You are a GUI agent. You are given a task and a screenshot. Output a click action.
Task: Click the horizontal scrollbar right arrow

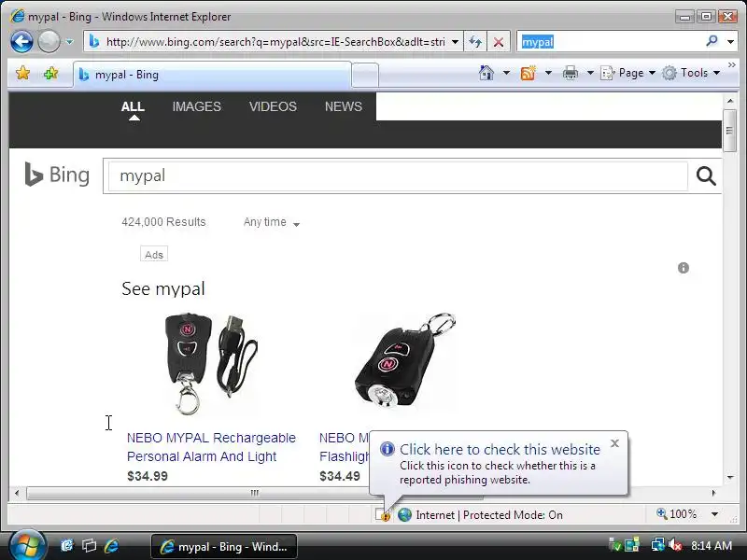[x=713, y=493]
